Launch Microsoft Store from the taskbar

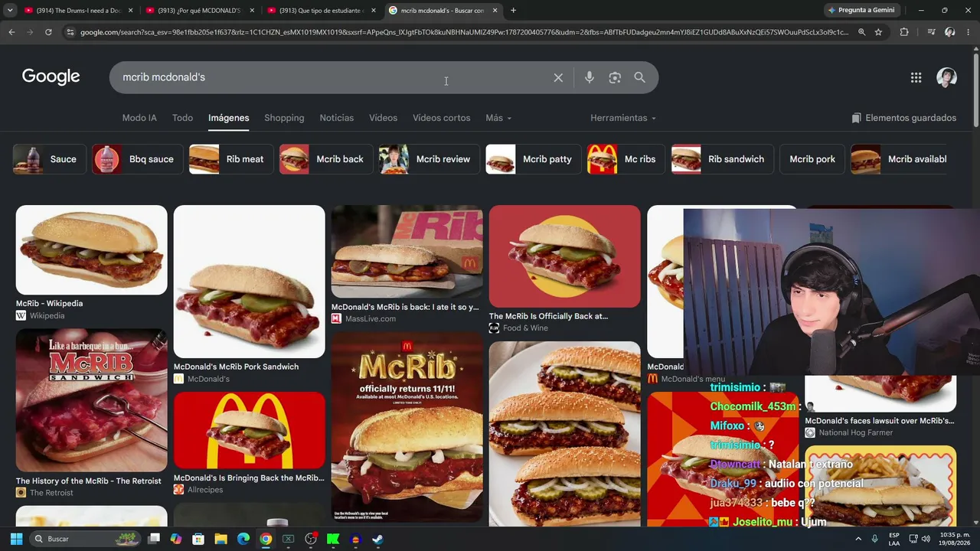[198, 539]
